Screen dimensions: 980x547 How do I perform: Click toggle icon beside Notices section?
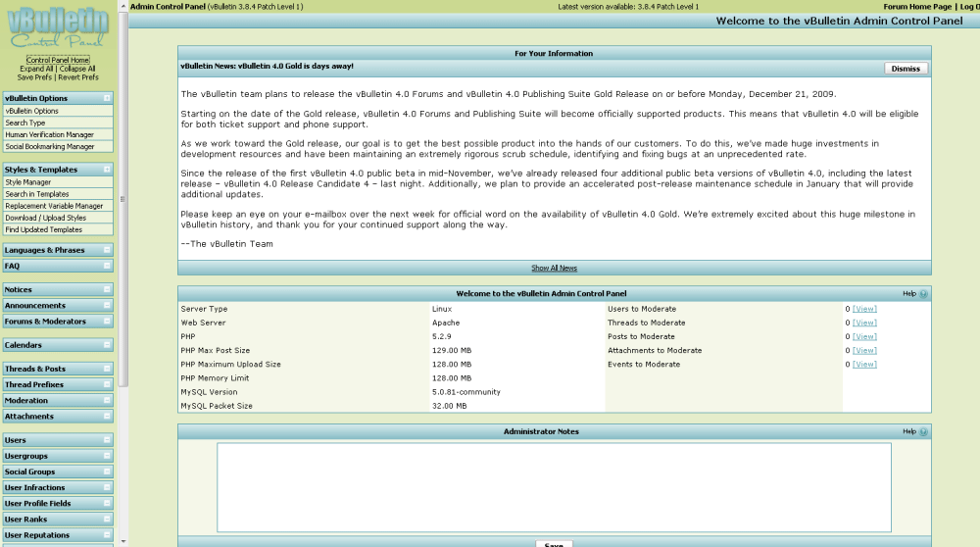(107, 290)
